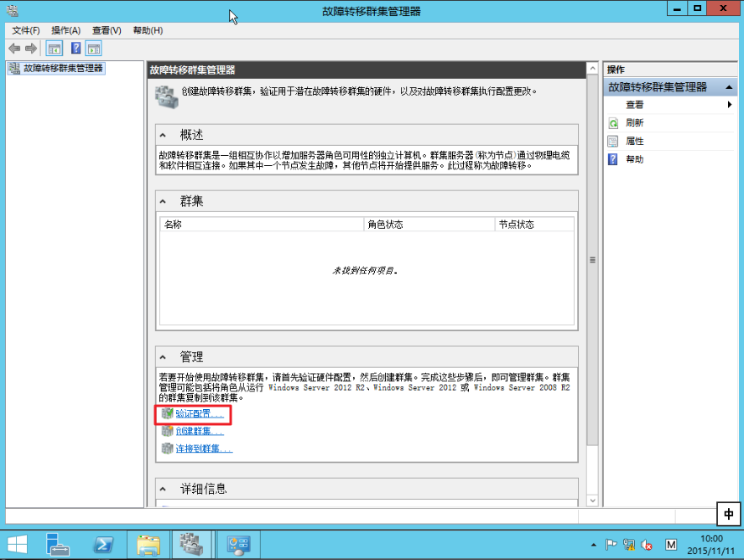Screen dimensions: 744x560
Task: Click the 帮助 help icon in actions
Action: tap(613, 159)
